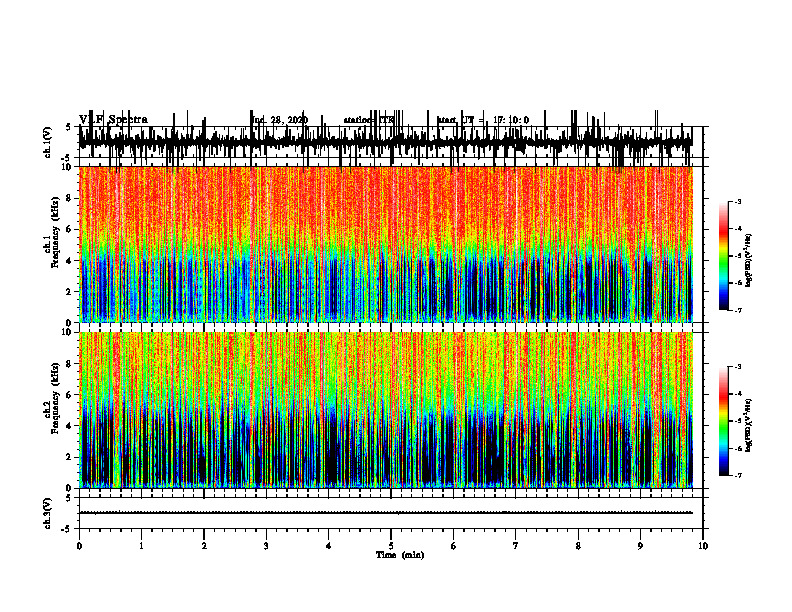Select the log(PSD) unit label beside ch.2 colorbar

click(x=749, y=425)
